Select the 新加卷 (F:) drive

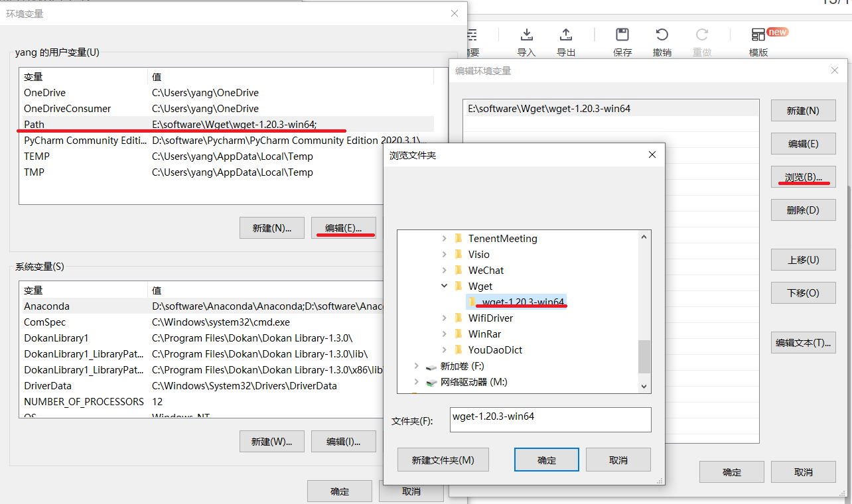462,365
